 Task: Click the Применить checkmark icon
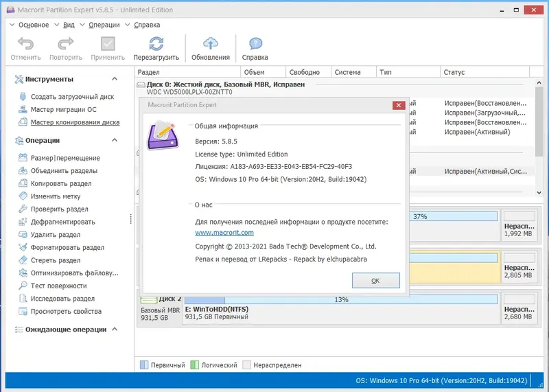(108, 44)
